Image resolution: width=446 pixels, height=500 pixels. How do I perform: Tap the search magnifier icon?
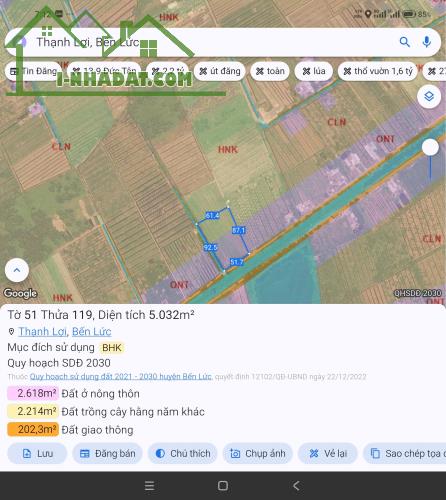404,42
